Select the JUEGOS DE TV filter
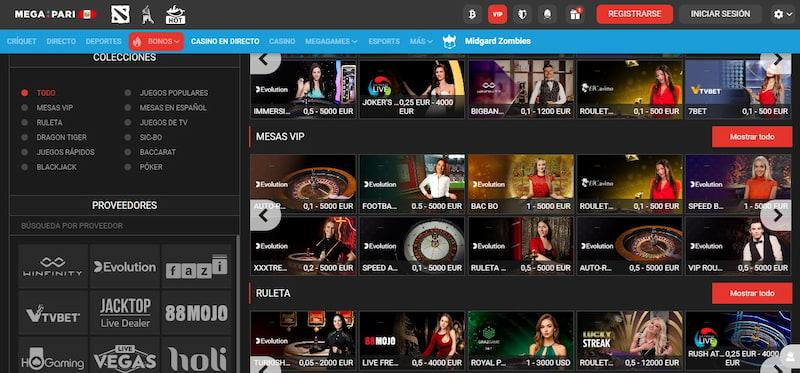 coord(157,122)
